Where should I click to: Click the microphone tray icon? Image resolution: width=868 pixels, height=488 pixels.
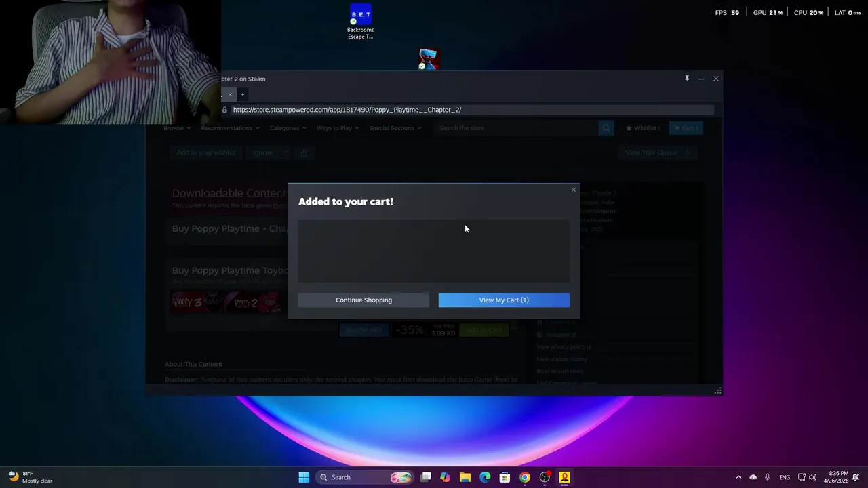(767, 477)
